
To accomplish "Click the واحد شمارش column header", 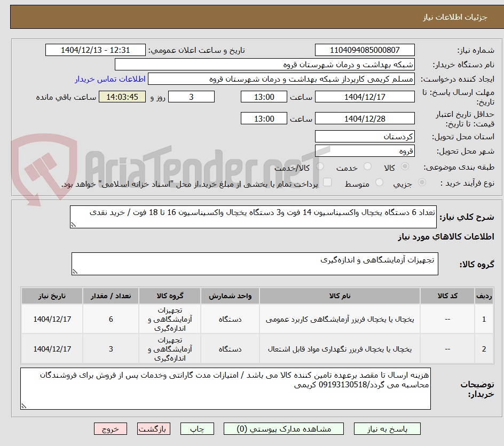I will point(230,296).
